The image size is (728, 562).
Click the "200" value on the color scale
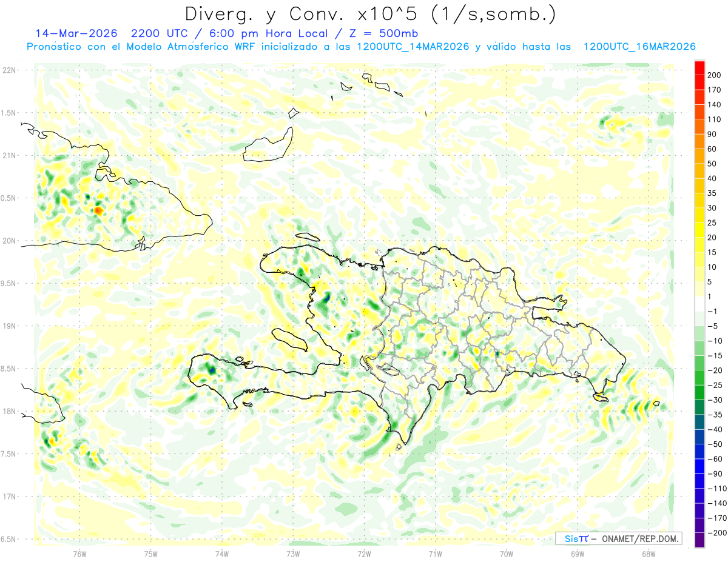point(714,75)
